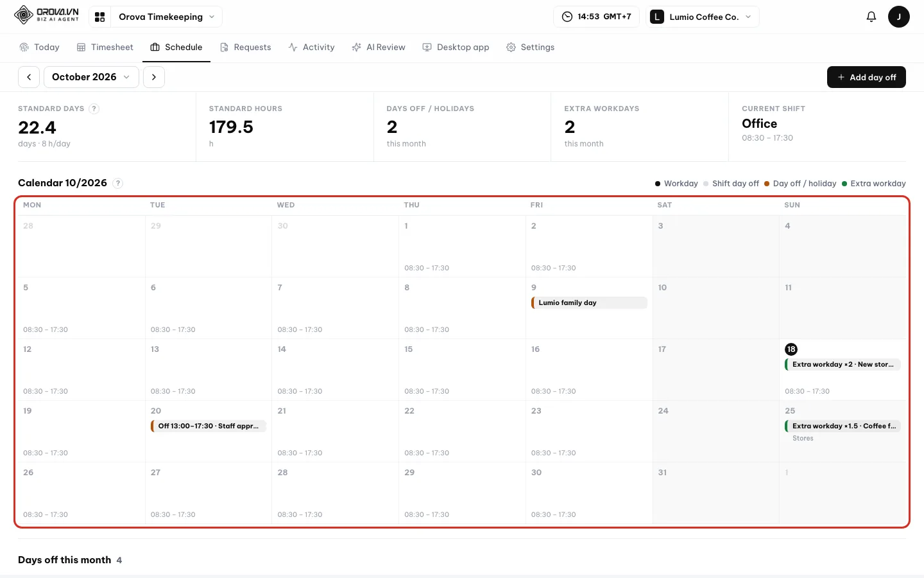Open the app grid switcher icon
The height and width of the screenshot is (578, 924).
point(99,17)
